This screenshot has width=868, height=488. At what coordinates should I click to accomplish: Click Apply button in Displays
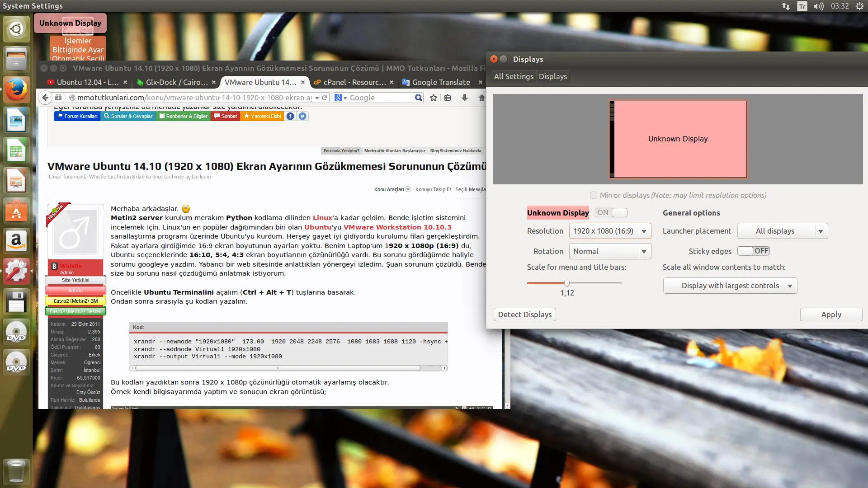coord(831,314)
